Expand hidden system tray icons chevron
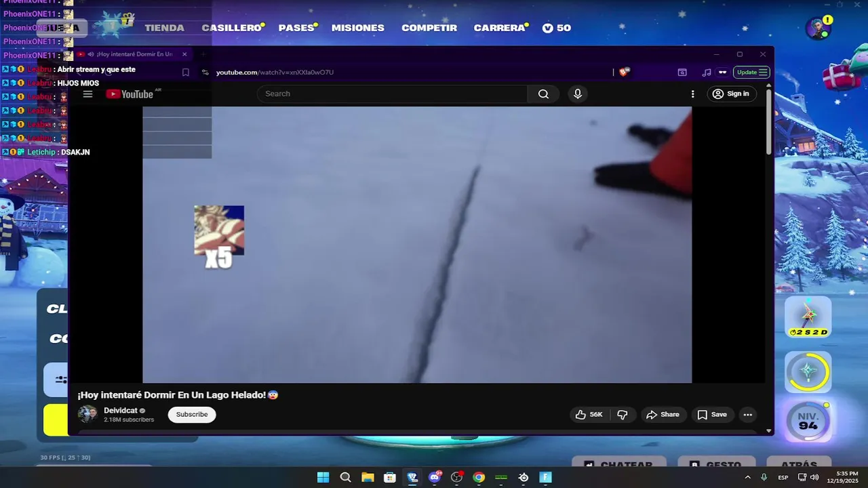The width and height of the screenshot is (868, 488). [x=748, y=477]
